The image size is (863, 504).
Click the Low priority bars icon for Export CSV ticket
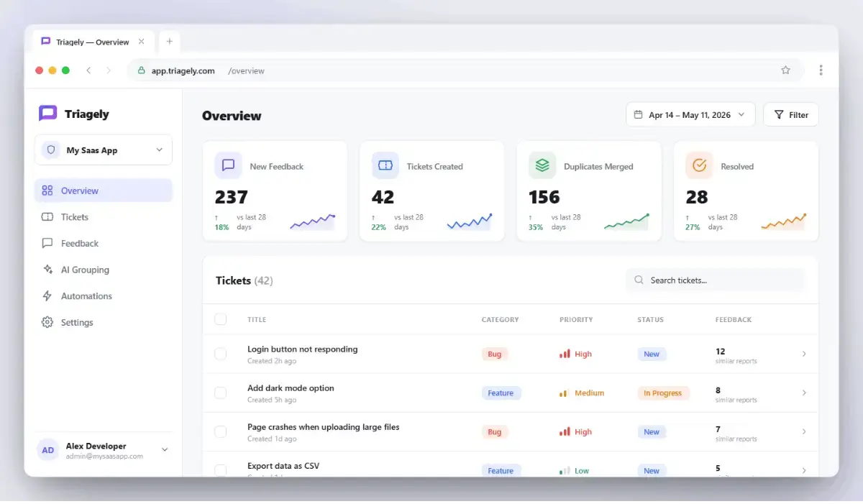[565, 471]
